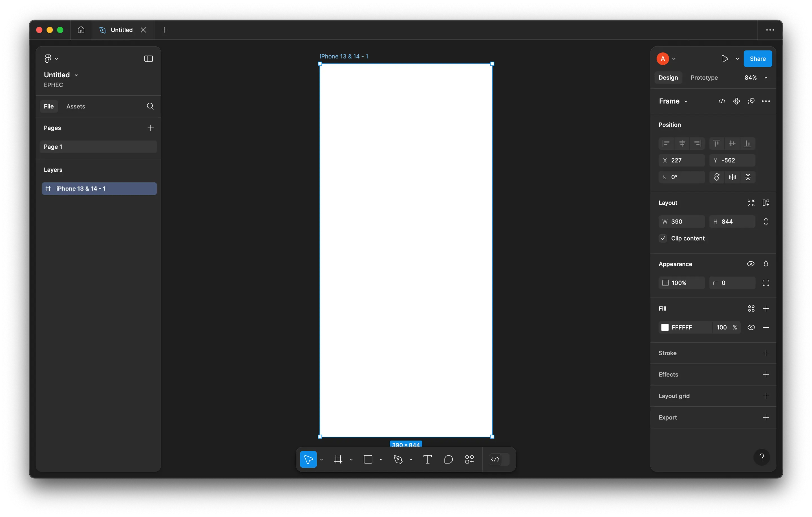Click the blue Share button

[757, 59]
